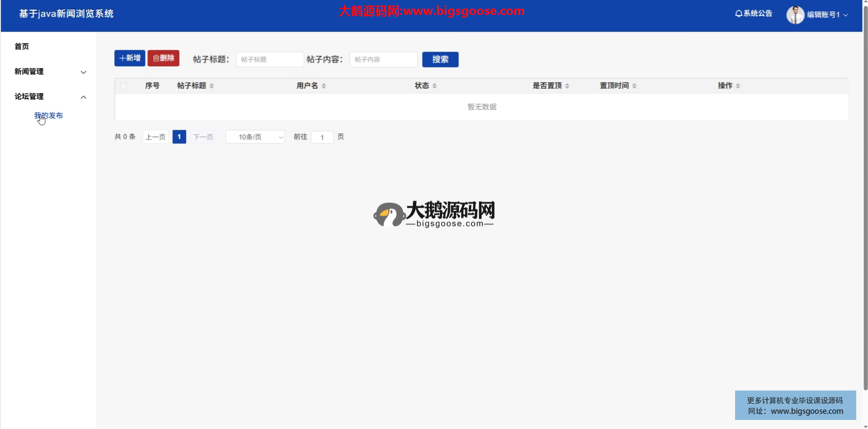Select 我的发布 submenu item
868x429 pixels.
pos(49,115)
